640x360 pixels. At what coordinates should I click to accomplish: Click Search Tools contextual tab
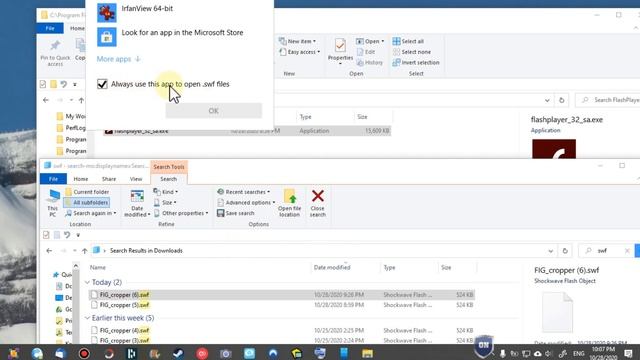(x=169, y=167)
